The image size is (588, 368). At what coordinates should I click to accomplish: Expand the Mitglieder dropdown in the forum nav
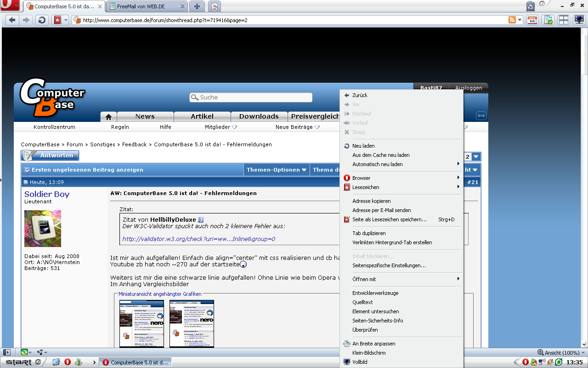(234, 127)
